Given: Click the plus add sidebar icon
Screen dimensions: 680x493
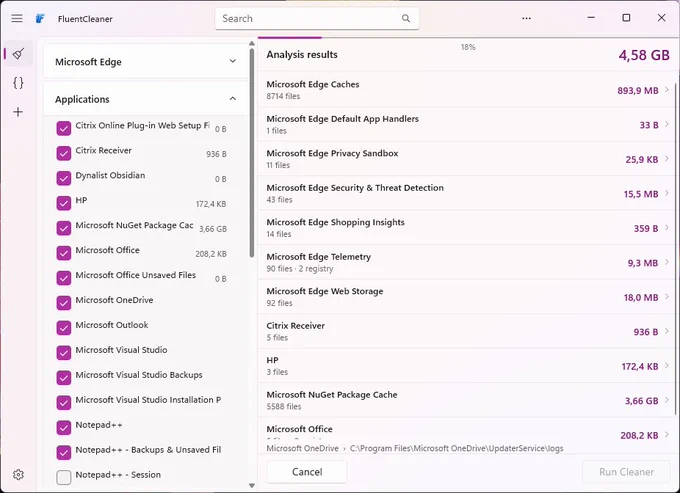Looking at the screenshot, I should (x=18, y=112).
